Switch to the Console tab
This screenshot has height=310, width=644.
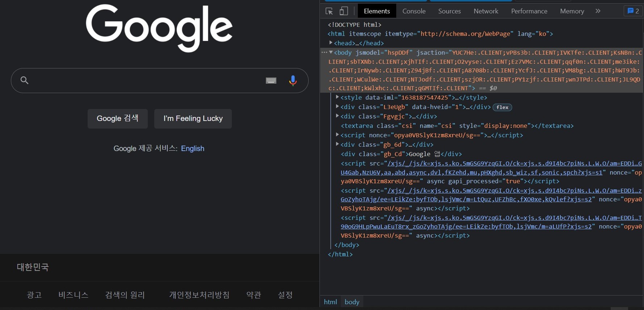click(x=414, y=11)
